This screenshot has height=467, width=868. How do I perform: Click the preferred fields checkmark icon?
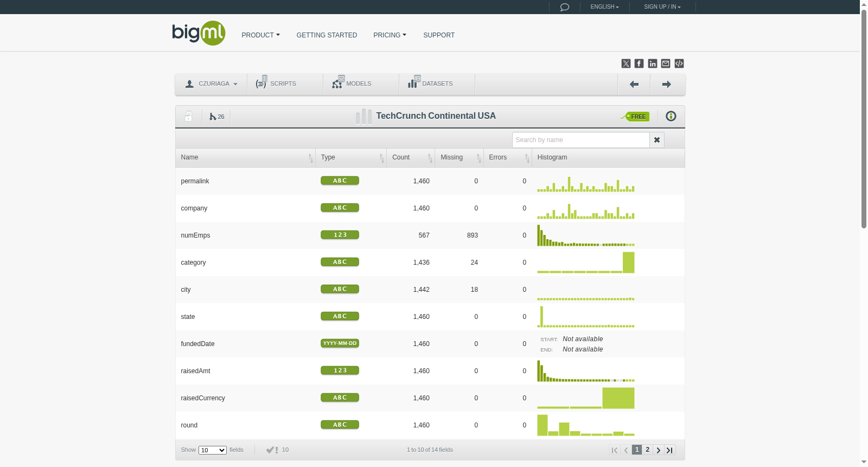point(272,450)
